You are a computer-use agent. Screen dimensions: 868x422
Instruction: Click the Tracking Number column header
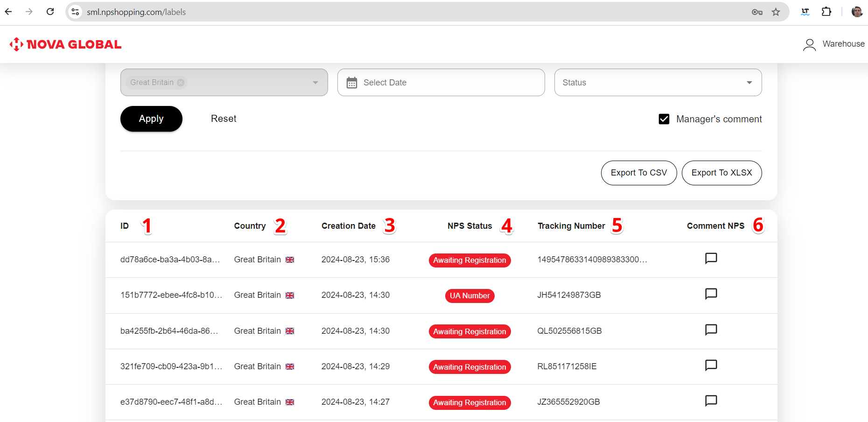click(571, 226)
